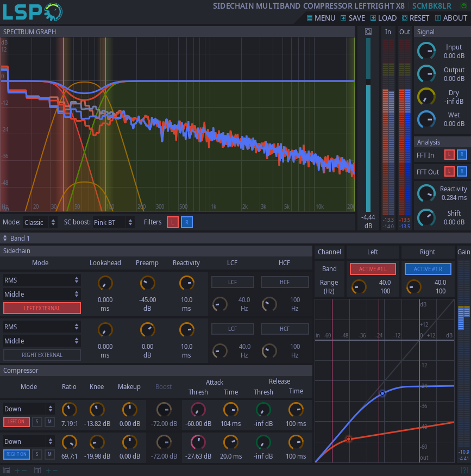Click red threshold dot on curve graph
The height and width of the screenshot is (476, 471).
349,439
